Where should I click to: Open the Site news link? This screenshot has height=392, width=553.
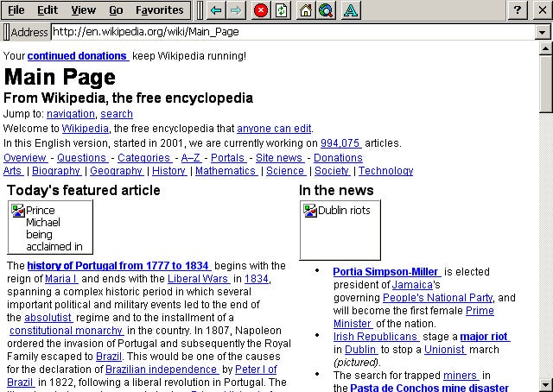tap(280, 157)
